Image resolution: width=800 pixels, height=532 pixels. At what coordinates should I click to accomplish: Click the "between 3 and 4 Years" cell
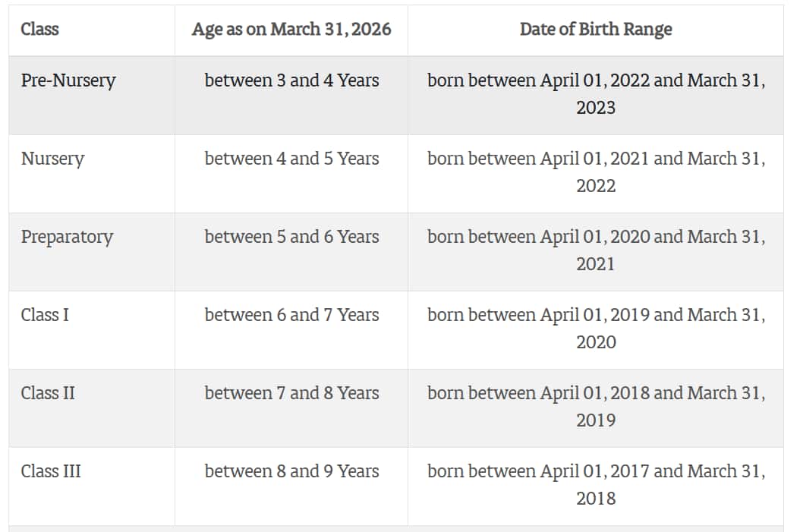[291, 80]
